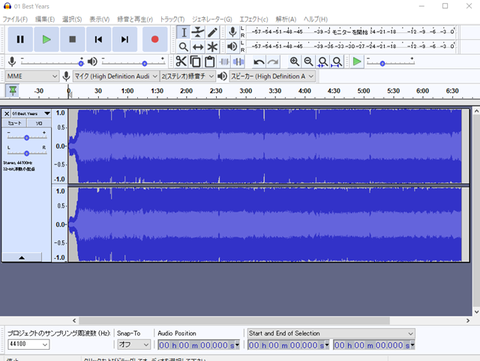480x361 pixels.
Task: Click the Pause playback button
Action: [20, 39]
